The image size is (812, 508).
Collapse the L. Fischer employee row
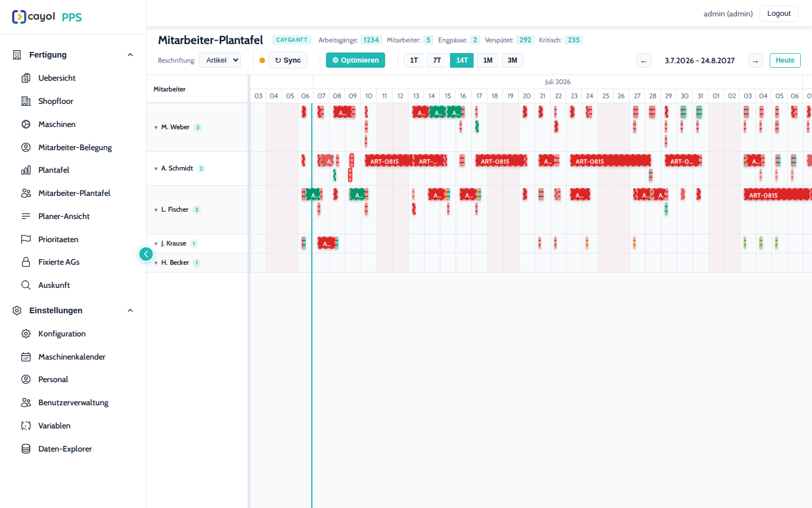156,210
